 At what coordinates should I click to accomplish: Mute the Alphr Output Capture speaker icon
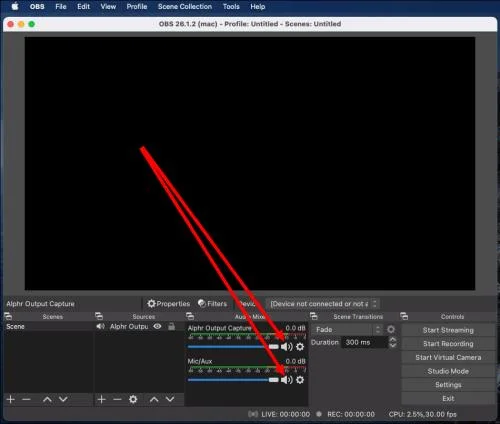[x=286, y=347]
